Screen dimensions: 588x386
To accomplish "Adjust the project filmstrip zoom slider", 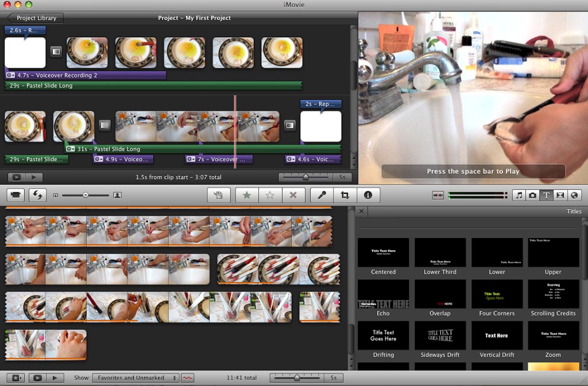I will coord(305,177).
